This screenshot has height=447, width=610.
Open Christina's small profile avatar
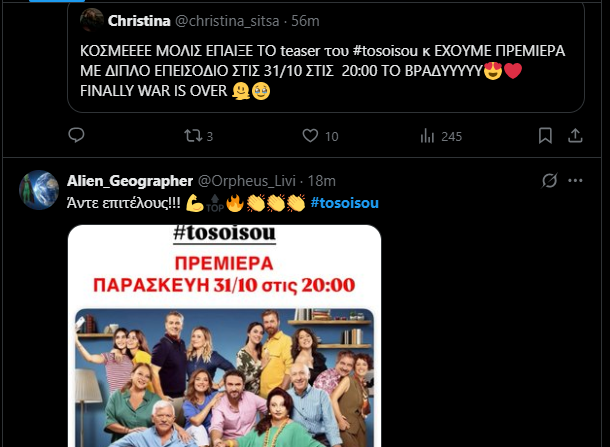pos(92,19)
